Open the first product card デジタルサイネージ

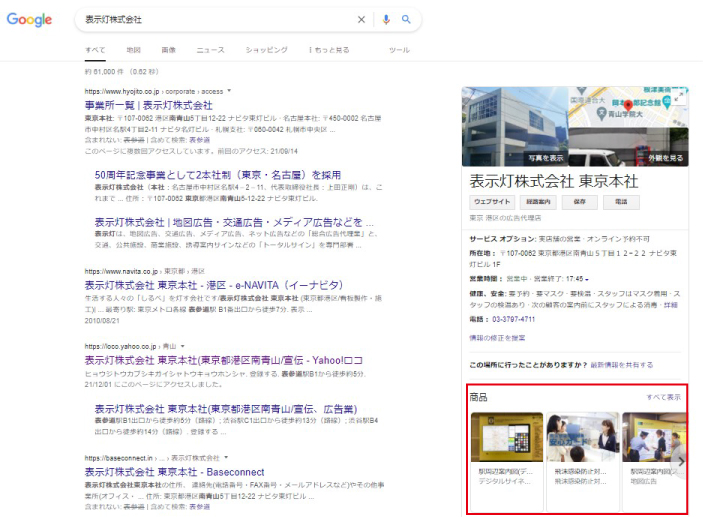click(x=507, y=461)
